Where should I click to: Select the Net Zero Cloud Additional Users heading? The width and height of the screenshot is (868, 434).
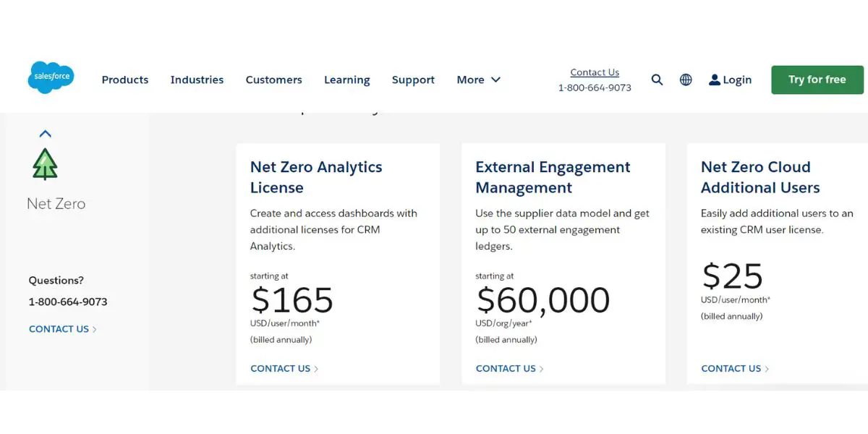tap(760, 177)
